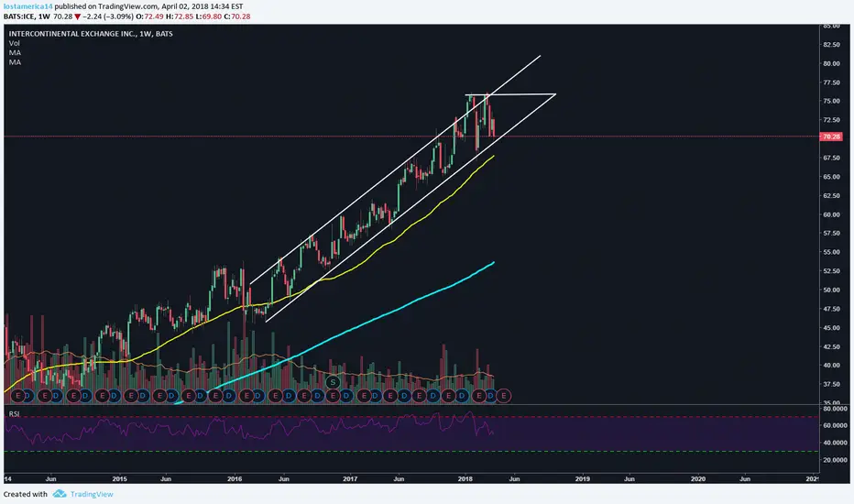
Task: Click the 2015 label on time axis
Action: click(119, 479)
